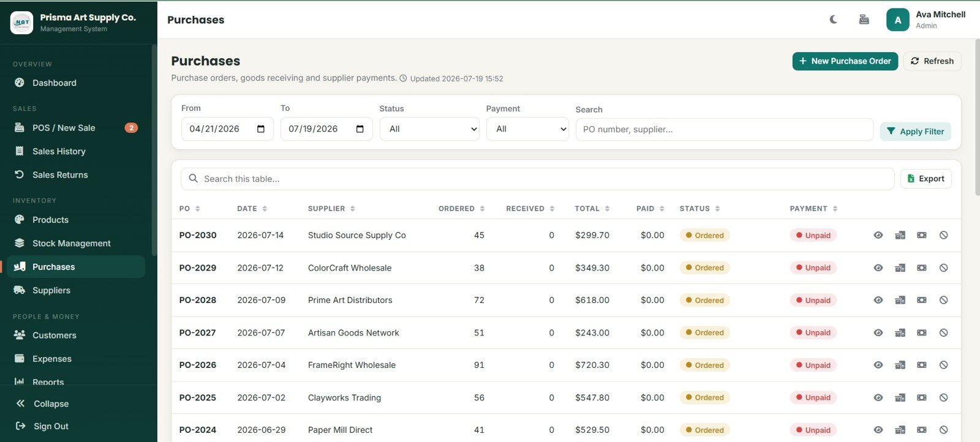Open the Payment filter dropdown
This screenshot has width=980, height=442.
pyautogui.click(x=527, y=129)
